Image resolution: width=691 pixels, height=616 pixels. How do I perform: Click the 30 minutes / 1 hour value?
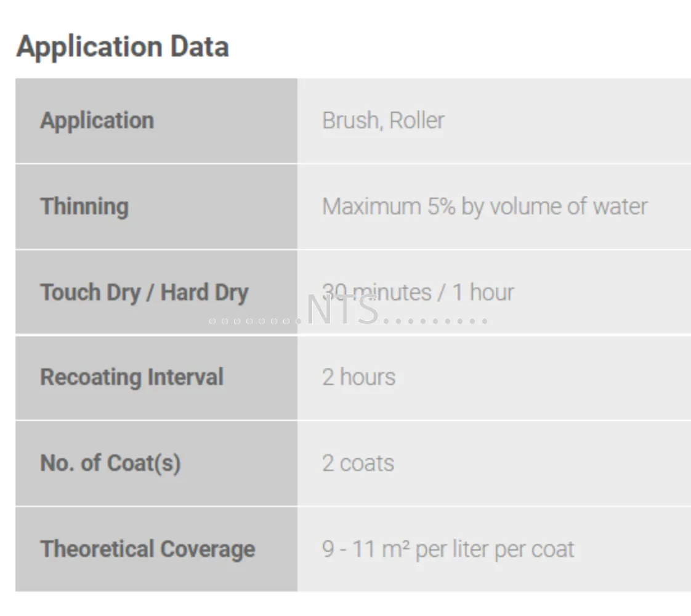[x=418, y=292]
